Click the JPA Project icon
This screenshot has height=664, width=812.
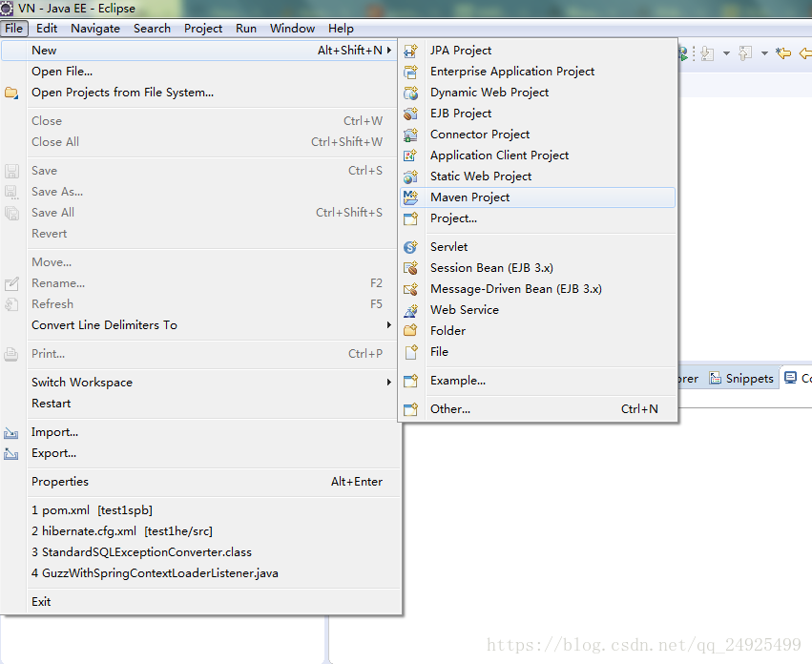(x=410, y=51)
